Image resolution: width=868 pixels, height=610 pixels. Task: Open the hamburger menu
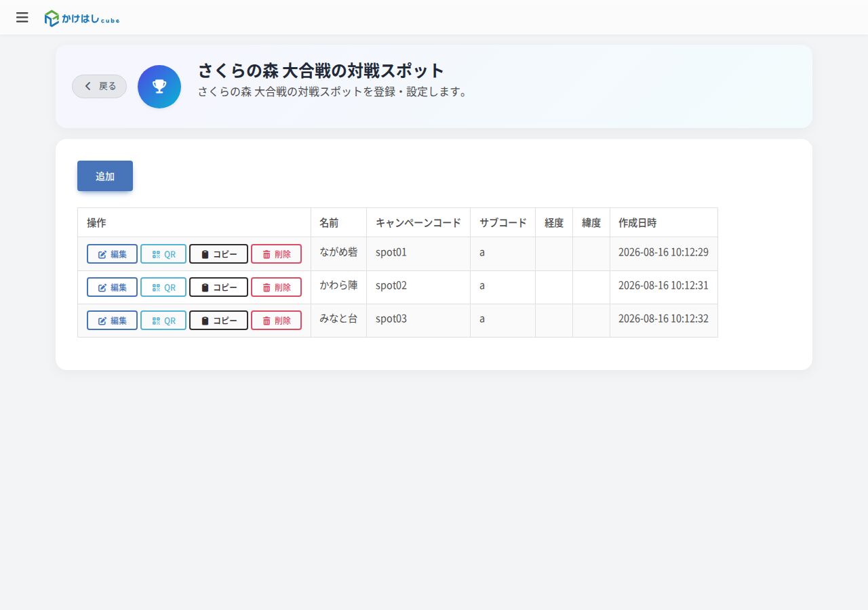[x=22, y=18]
